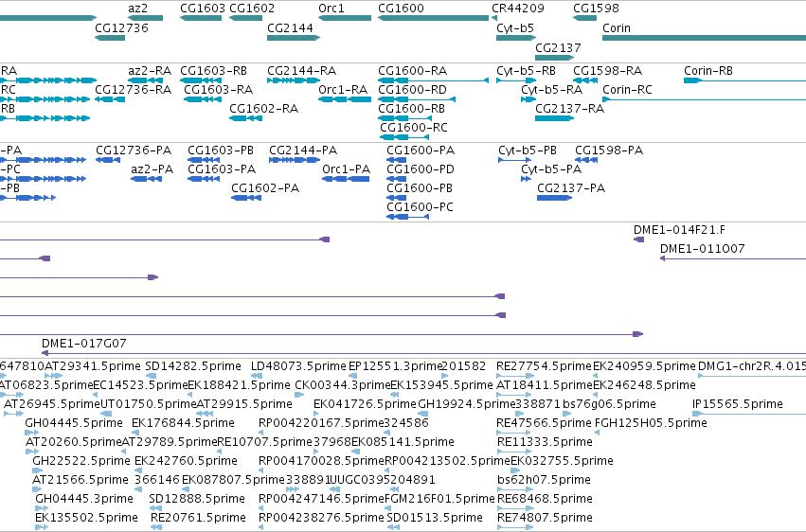Click the Corin gene label
The height and width of the screenshot is (532, 806).
[x=617, y=27]
